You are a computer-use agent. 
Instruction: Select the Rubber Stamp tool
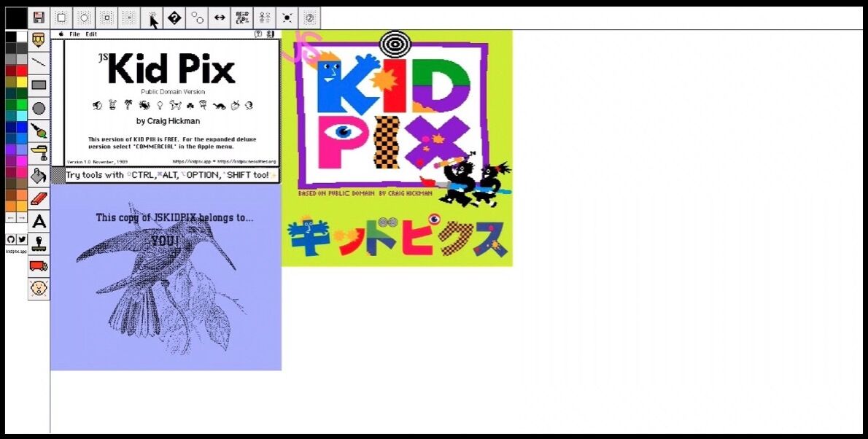(39, 244)
